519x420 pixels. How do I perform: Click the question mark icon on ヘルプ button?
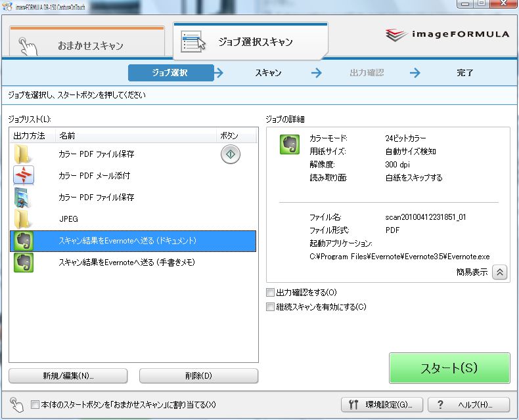coord(440,404)
